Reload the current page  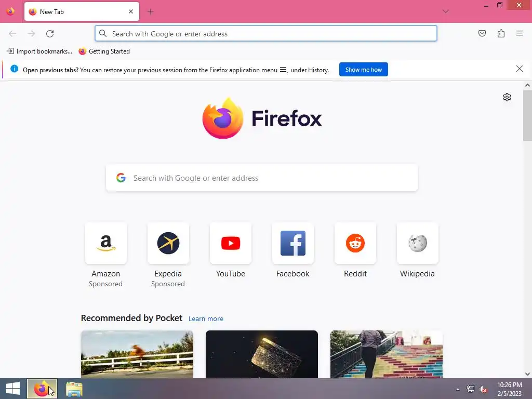click(x=50, y=34)
